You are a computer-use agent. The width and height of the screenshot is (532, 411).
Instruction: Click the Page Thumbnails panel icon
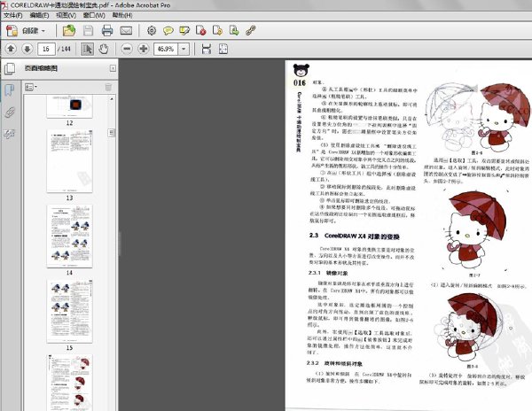(x=10, y=69)
